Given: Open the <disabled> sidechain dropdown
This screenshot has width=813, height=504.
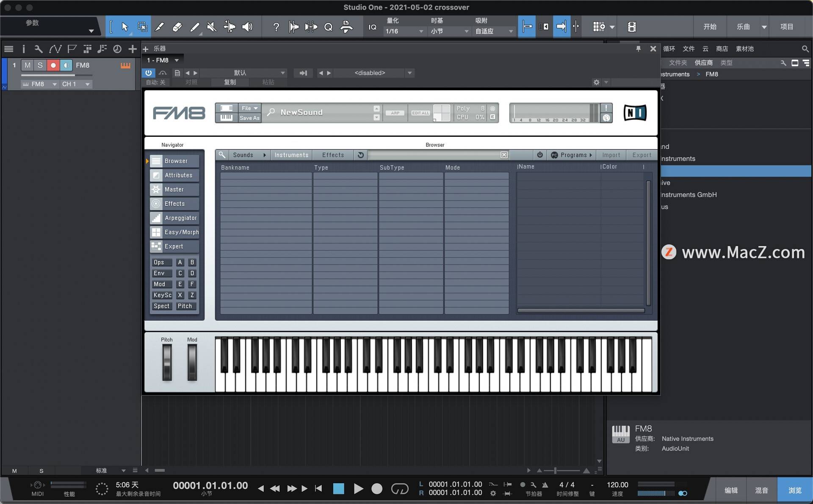Looking at the screenshot, I should coord(374,73).
